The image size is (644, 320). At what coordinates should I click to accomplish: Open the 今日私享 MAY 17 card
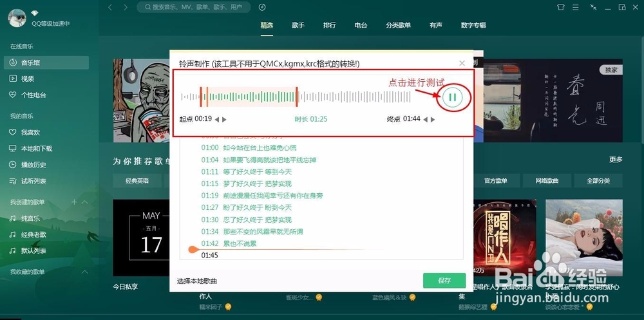coord(141,238)
